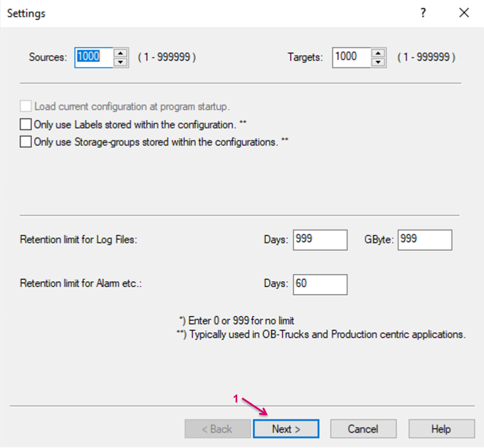Click the < Back button
Viewport: 484px width, 448px height.
[217, 429]
